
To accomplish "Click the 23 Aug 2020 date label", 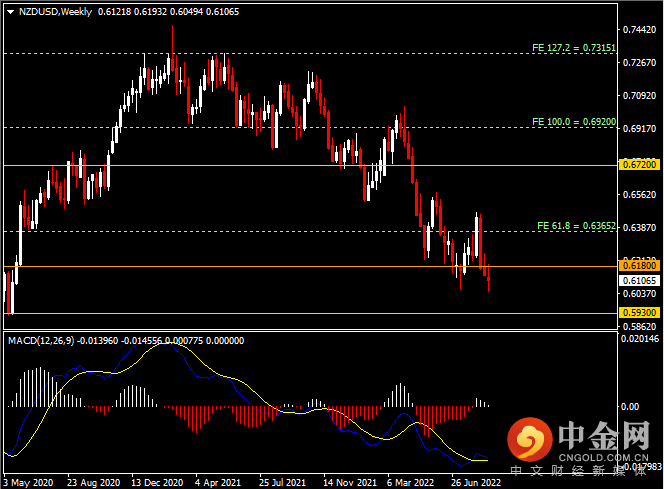I will coord(94,483).
